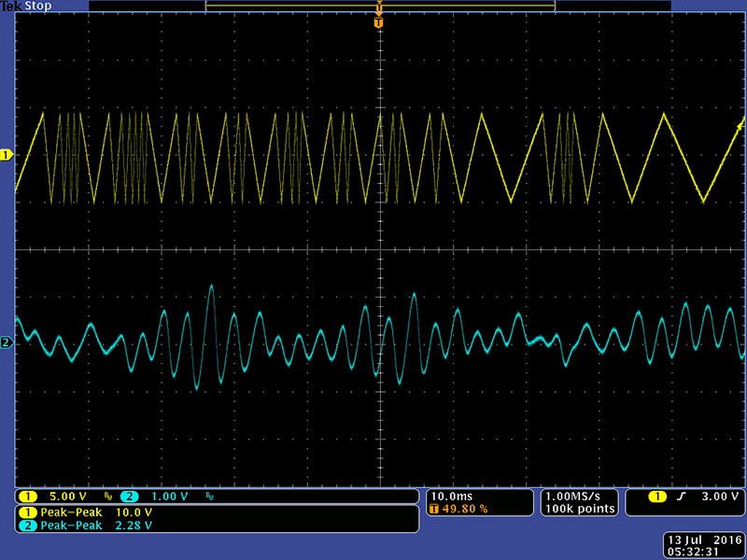
Task: Open channel 1 scale 5.00 V readout
Action: click(65, 497)
